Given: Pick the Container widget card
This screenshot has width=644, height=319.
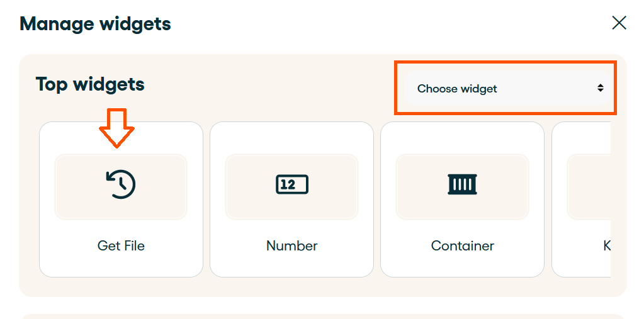Looking at the screenshot, I should click(463, 199).
